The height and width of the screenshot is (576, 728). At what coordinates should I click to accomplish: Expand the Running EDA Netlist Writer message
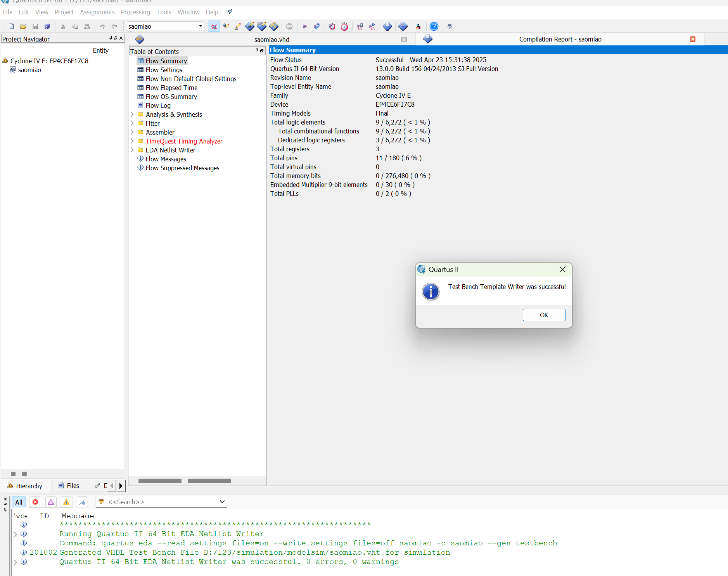[x=15, y=534]
